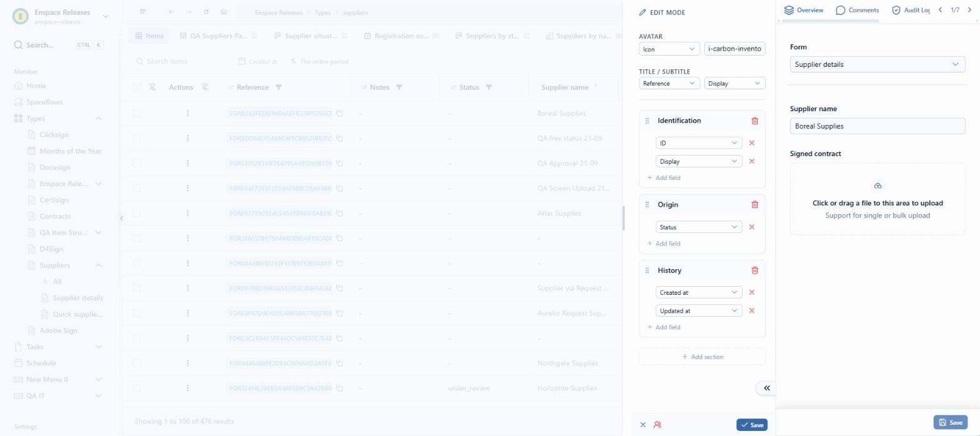This screenshot has height=436, width=980.
Task: Save the edit mode layout
Action: (x=752, y=425)
